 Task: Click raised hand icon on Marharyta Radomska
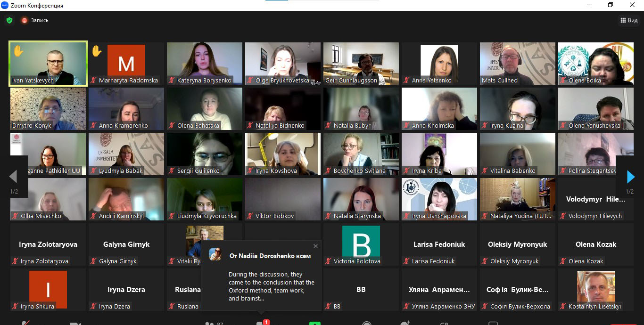tap(97, 51)
